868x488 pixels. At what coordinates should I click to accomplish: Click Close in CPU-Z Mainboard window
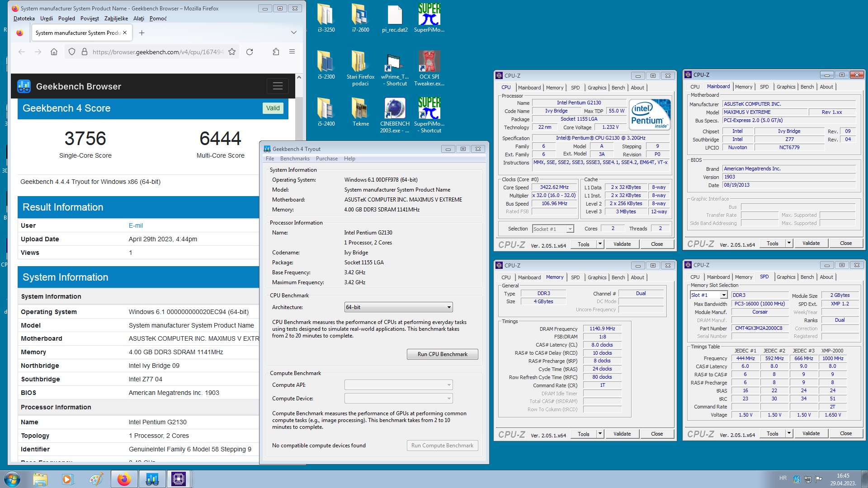(846, 243)
